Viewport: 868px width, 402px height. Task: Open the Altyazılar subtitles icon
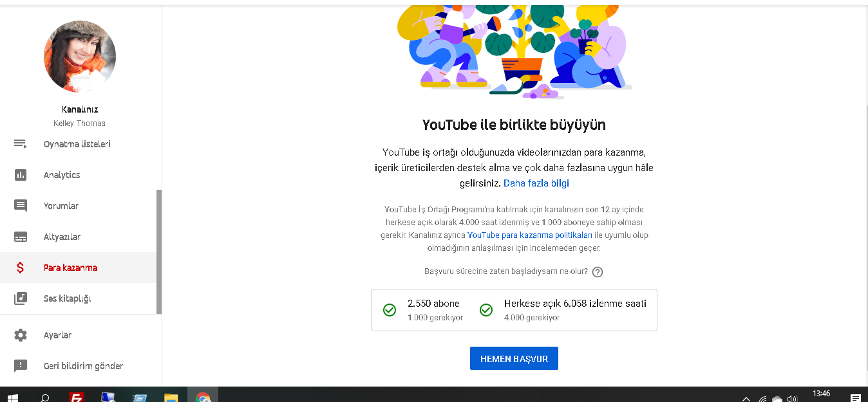[21, 237]
